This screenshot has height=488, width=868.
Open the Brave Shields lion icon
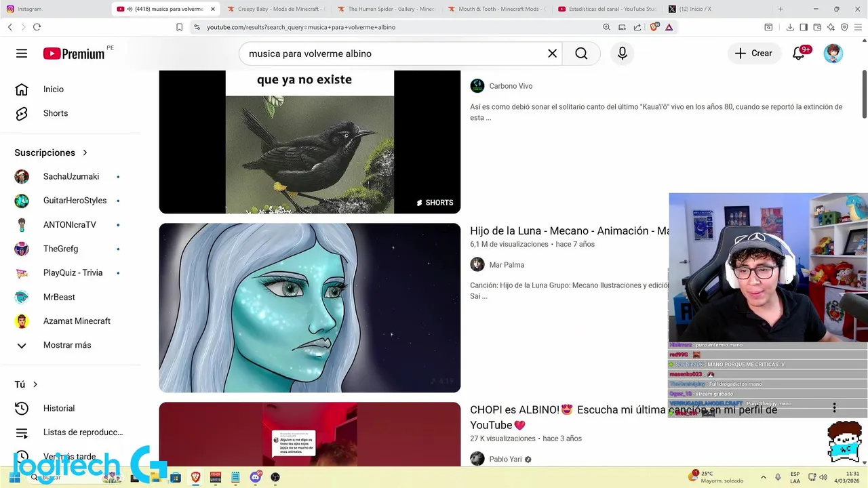654,27
